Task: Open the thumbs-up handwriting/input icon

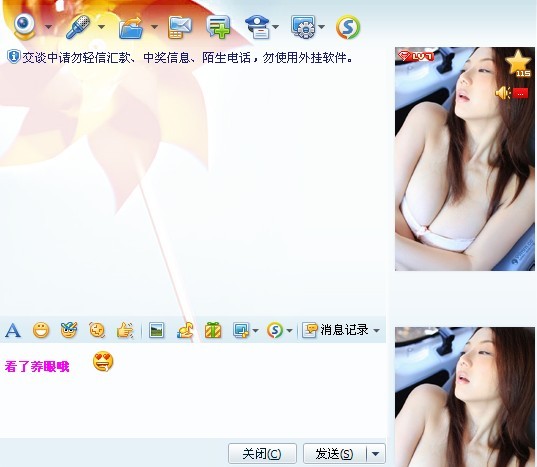Action: pos(125,330)
